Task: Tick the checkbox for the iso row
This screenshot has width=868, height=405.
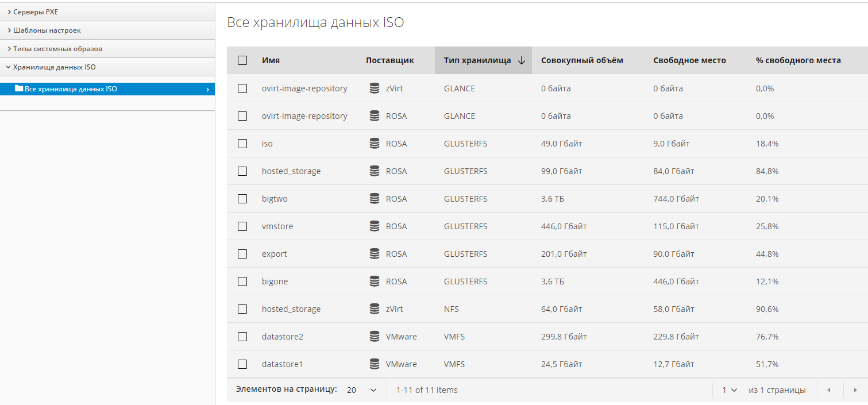Action: pyautogui.click(x=242, y=144)
